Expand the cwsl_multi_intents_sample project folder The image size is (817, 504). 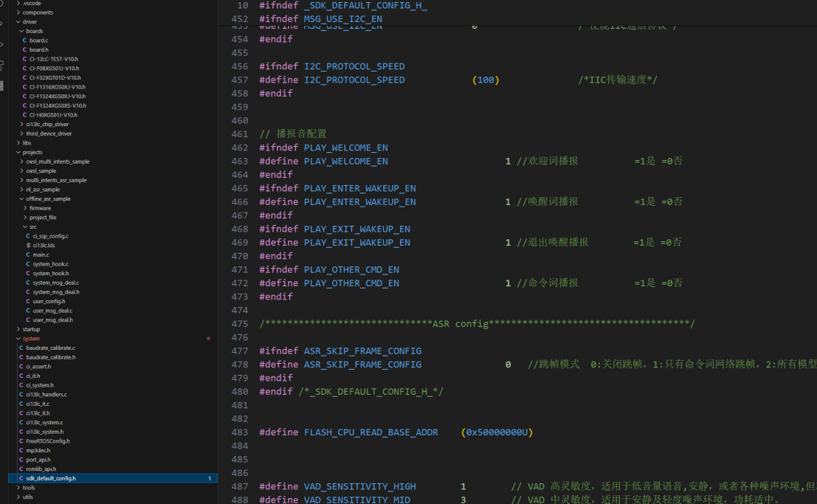pos(21,162)
